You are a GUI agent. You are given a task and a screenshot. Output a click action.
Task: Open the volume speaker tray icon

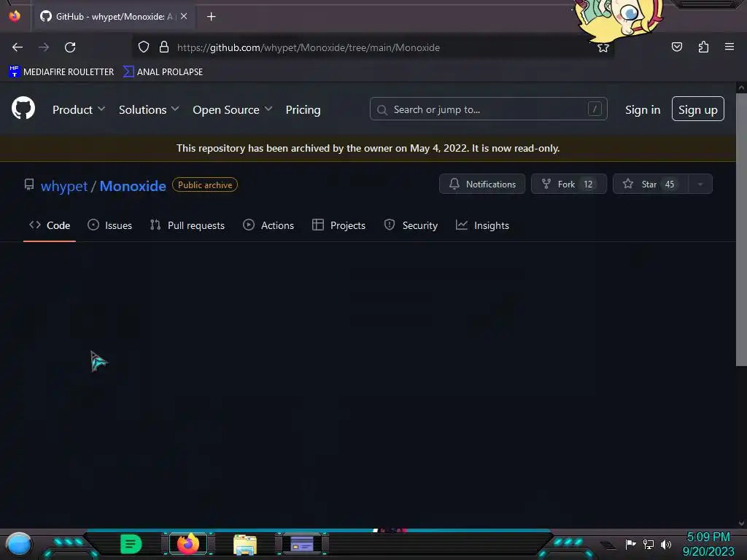point(666,544)
